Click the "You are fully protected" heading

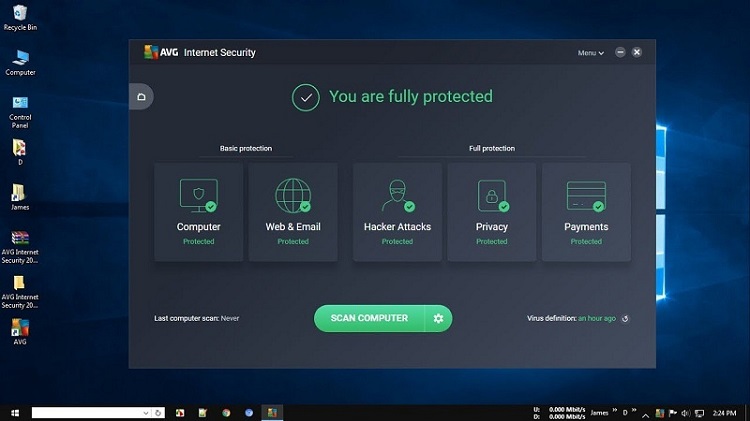(410, 97)
